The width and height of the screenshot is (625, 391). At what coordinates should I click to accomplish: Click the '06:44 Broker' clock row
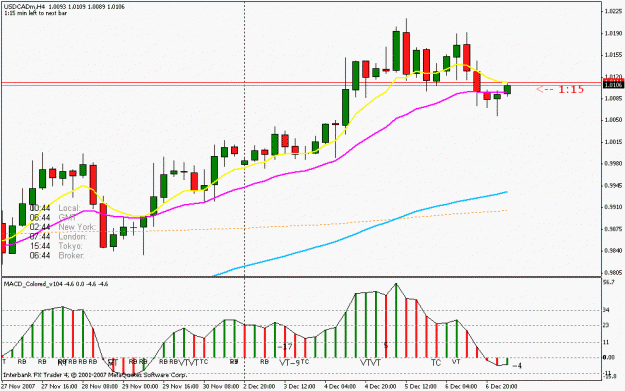pyautogui.click(x=57, y=255)
